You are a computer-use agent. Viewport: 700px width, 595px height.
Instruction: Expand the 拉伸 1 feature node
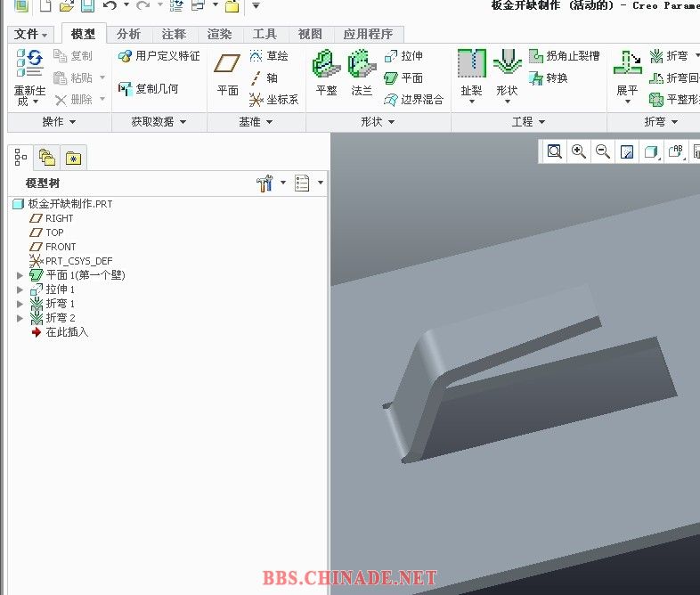click(x=20, y=289)
